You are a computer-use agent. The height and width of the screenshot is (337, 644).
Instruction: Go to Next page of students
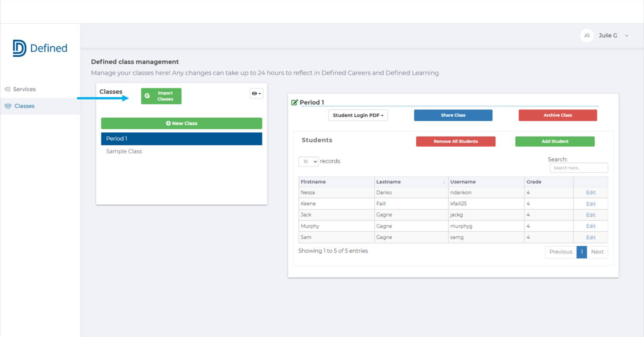point(597,252)
